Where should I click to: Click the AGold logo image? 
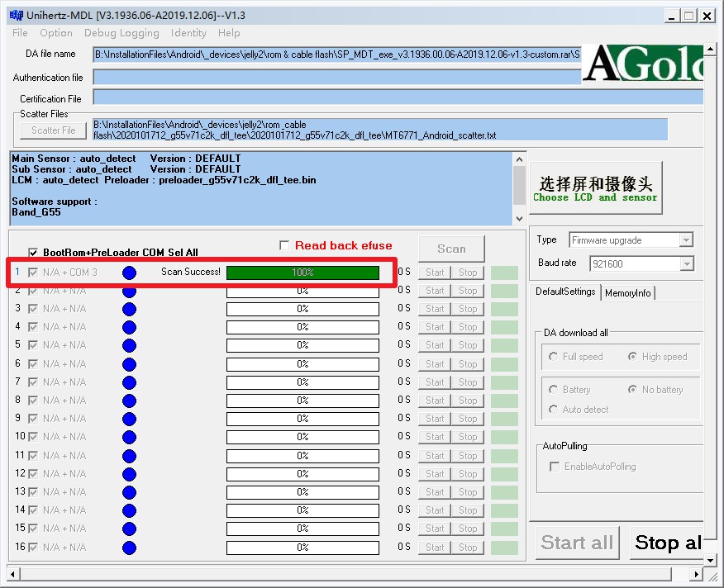click(x=642, y=64)
